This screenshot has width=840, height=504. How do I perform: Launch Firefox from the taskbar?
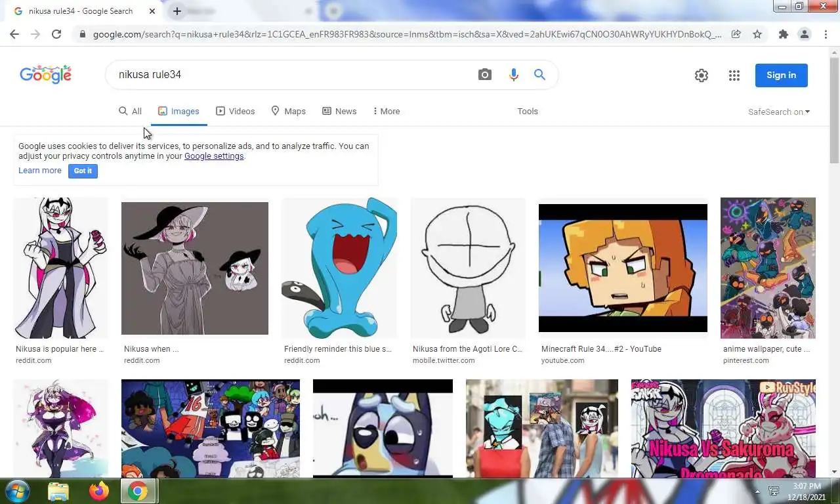(99, 491)
